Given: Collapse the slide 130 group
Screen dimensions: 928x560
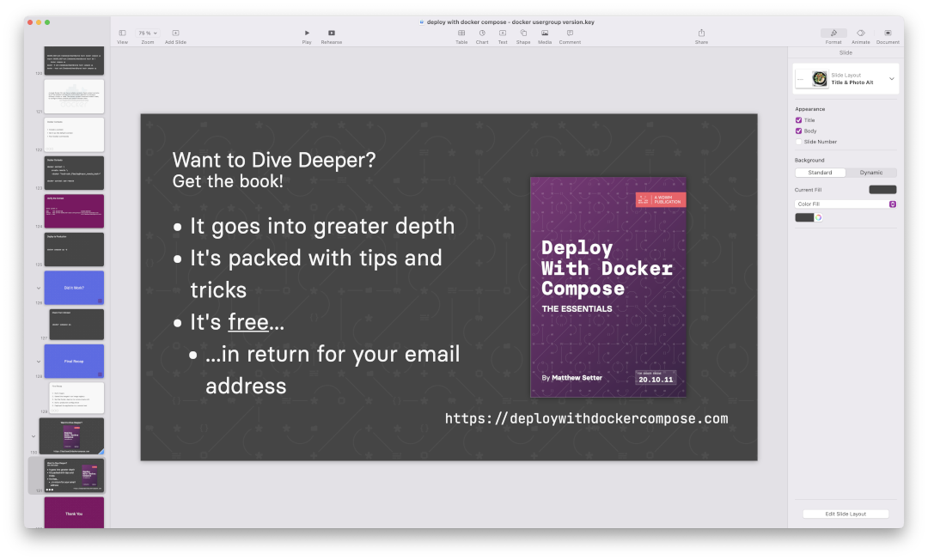Looking at the screenshot, I should click(x=34, y=436).
